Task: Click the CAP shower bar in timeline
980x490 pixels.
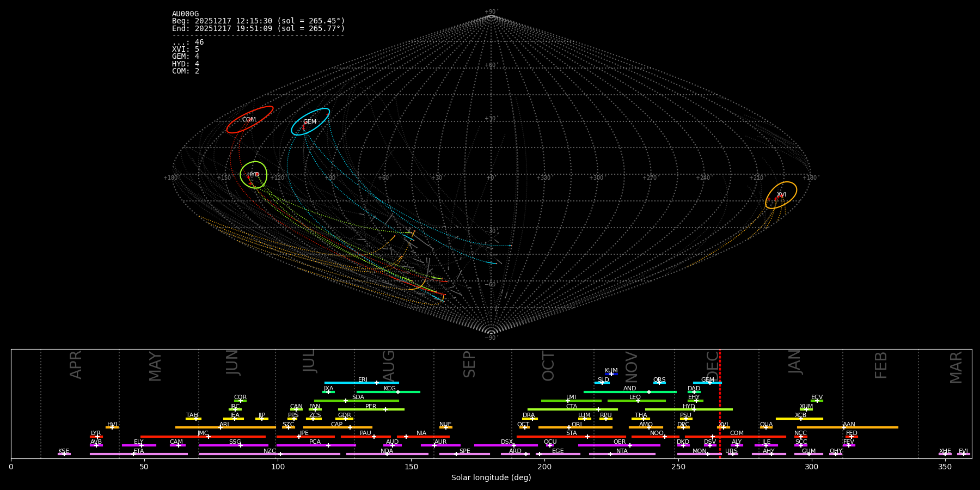Action: coord(338,427)
